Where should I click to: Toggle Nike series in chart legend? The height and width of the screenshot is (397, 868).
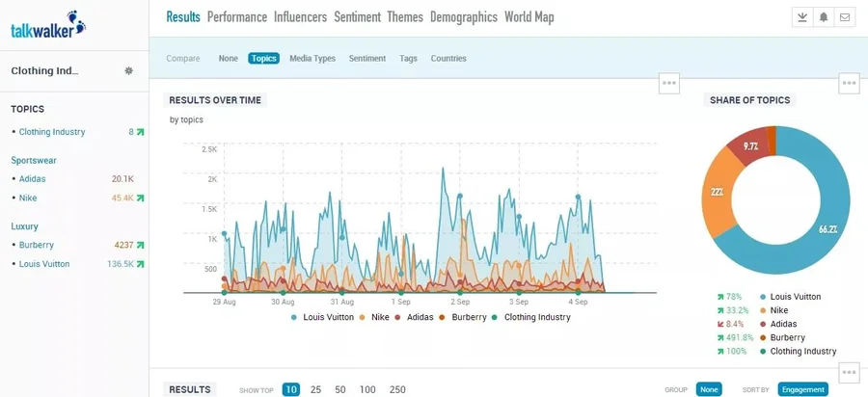click(x=374, y=317)
